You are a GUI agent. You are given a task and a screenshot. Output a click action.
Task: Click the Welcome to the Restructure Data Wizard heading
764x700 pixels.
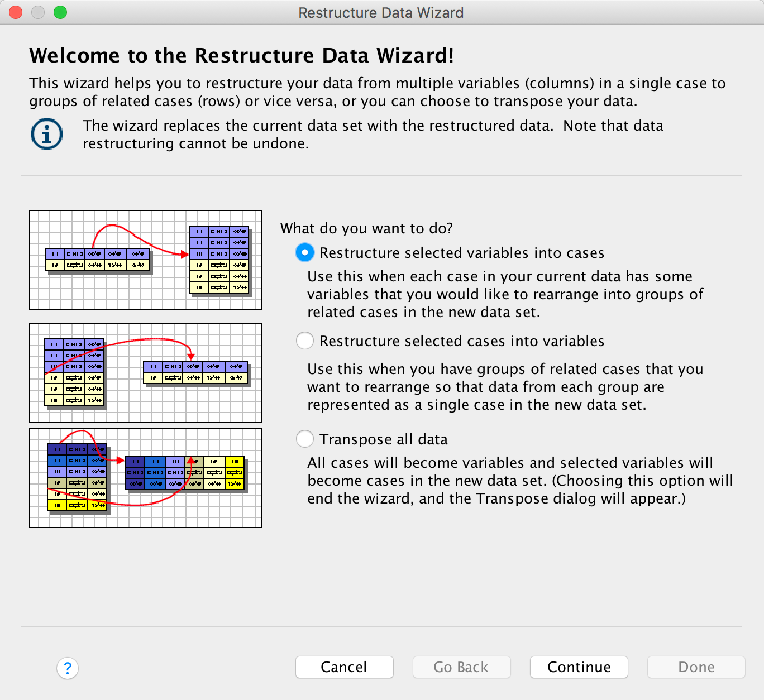click(241, 56)
